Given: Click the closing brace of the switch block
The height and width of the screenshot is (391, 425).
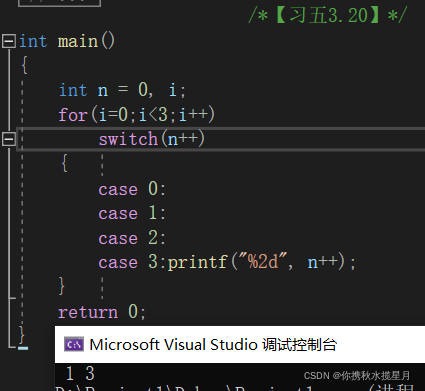Looking at the screenshot, I should 61,286.
